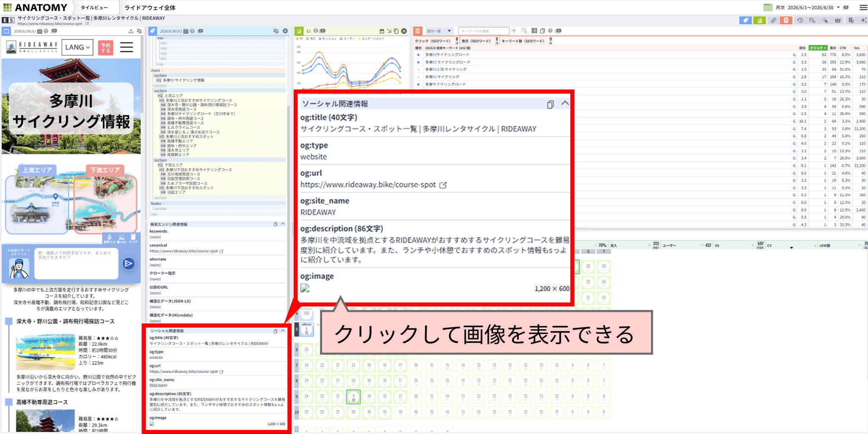This screenshot has height=434, width=868.
Task: Toggle エンゲージメント series in graph legend
Action: pos(371,39)
